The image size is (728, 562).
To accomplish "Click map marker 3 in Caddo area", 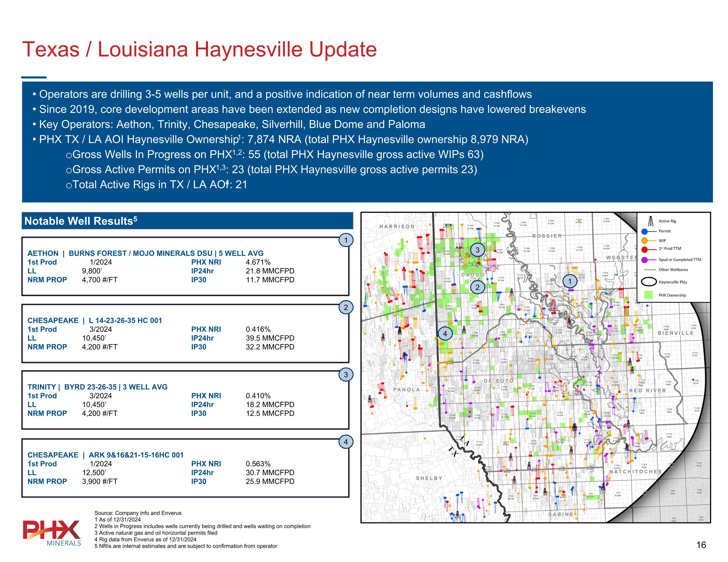I will point(477,250).
